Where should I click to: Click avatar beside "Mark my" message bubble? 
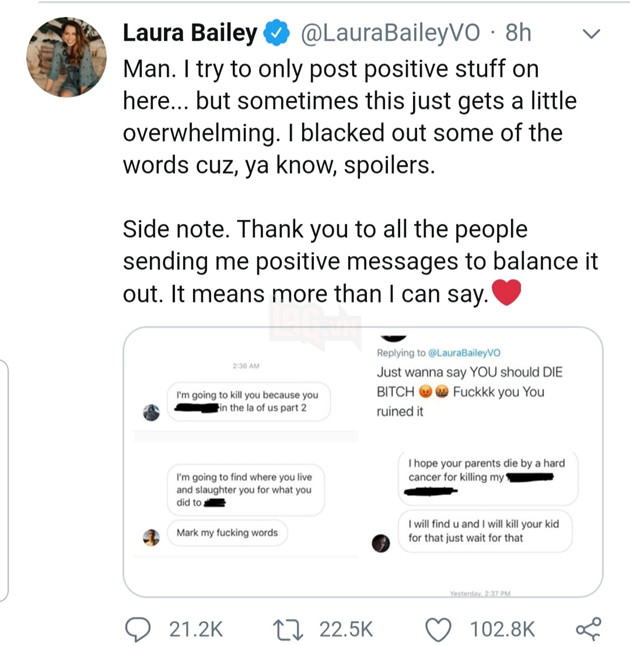[151, 537]
